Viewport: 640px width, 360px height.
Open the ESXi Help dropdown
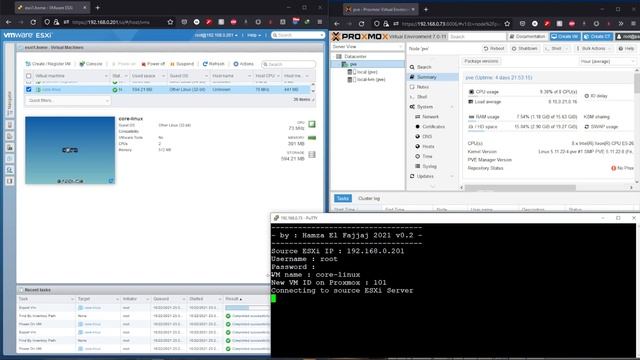[254, 36]
